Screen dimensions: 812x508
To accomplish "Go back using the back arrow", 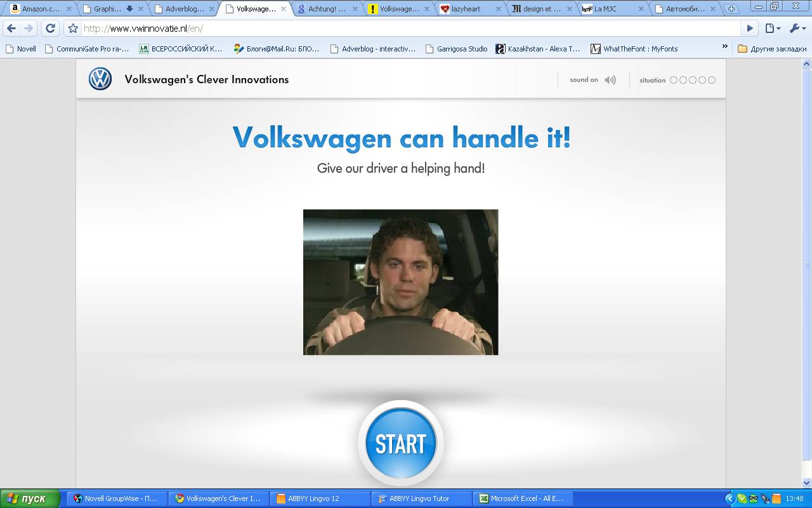I will 11,29.
